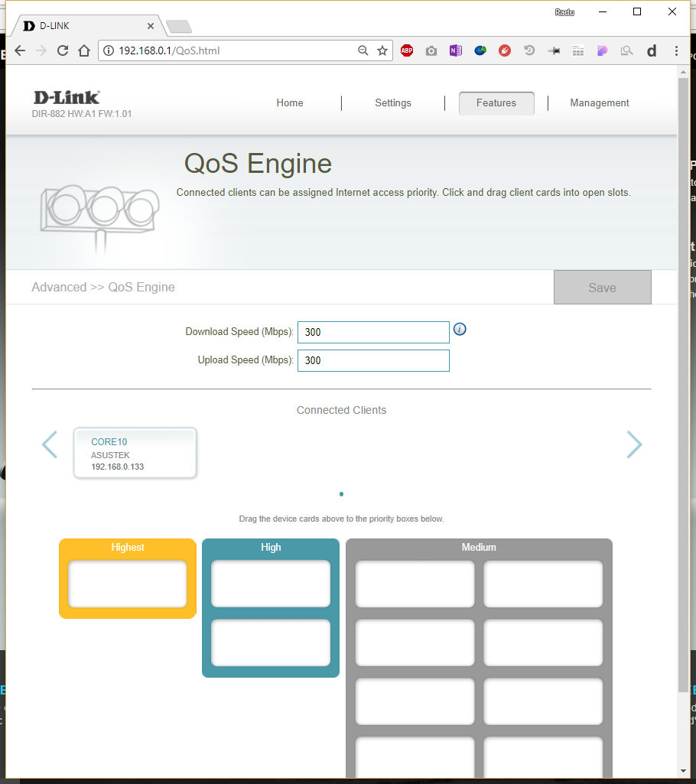The height and width of the screenshot is (784, 696).
Task: Click the Adblock Plus extension icon
Action: (407, 50)
